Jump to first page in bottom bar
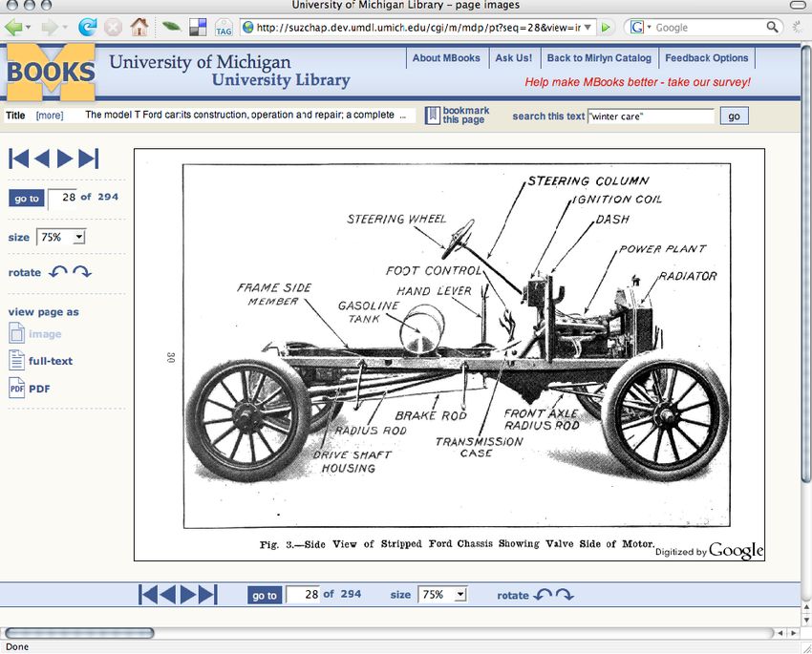This screenshot has height=654, width=812. pyautogui.click(x=148, y=595)
